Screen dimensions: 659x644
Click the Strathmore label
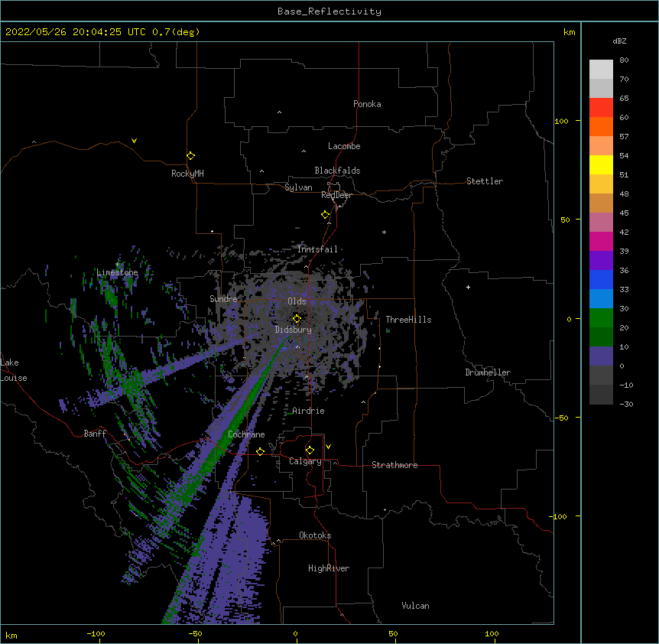pos(394,465)
